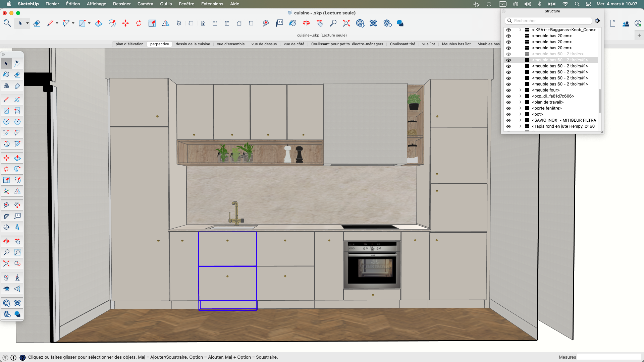644x362 pixels.
Task: Toggle visibility of <plan de travail>
Action: tap(508, 102)
